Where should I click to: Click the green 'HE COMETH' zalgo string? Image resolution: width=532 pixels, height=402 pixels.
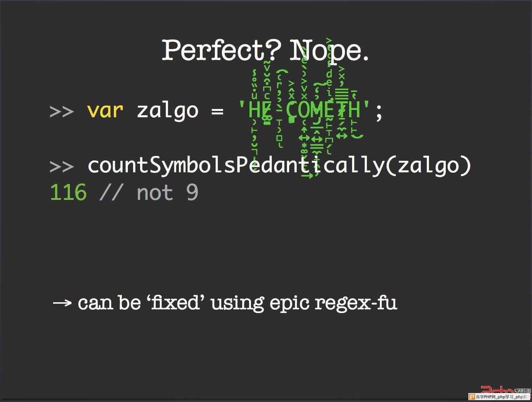(x=304, y=110)
